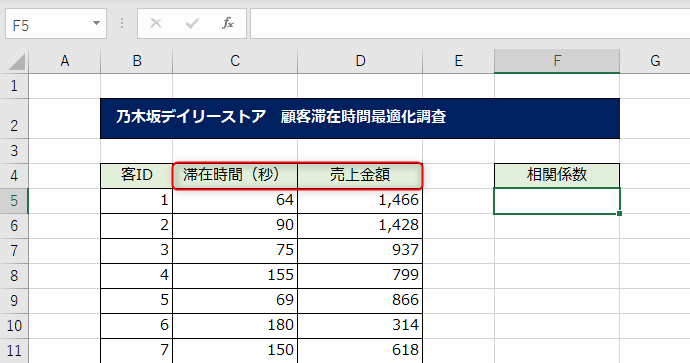
Task: Open the Name Box dropdown arrow
Action: point(96,23)
